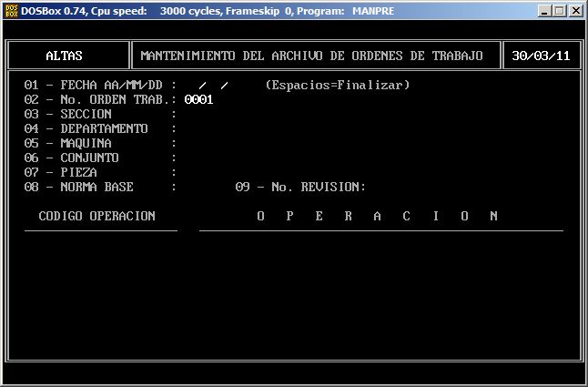Click the ALTAS mode box

[x=64, y=56]
